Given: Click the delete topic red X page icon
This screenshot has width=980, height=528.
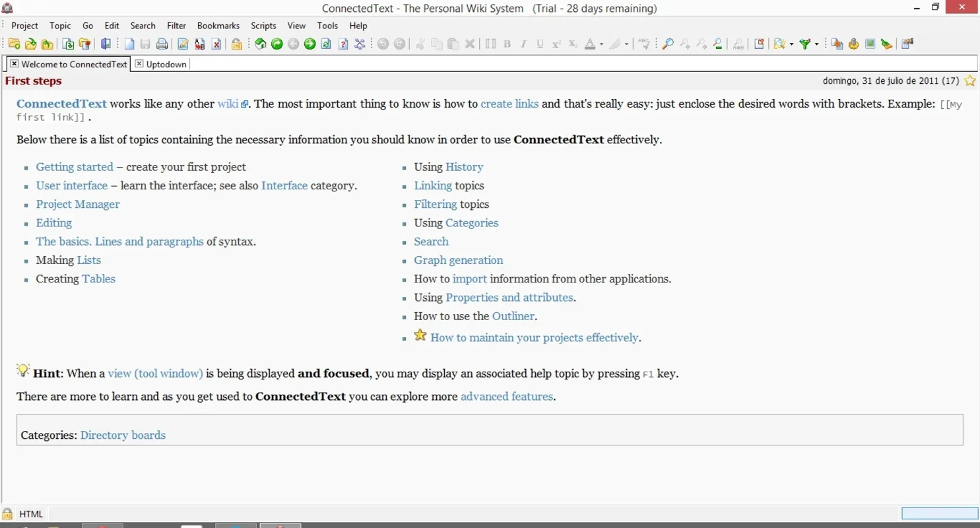Looking at the screenshot, I should [216, 44].
